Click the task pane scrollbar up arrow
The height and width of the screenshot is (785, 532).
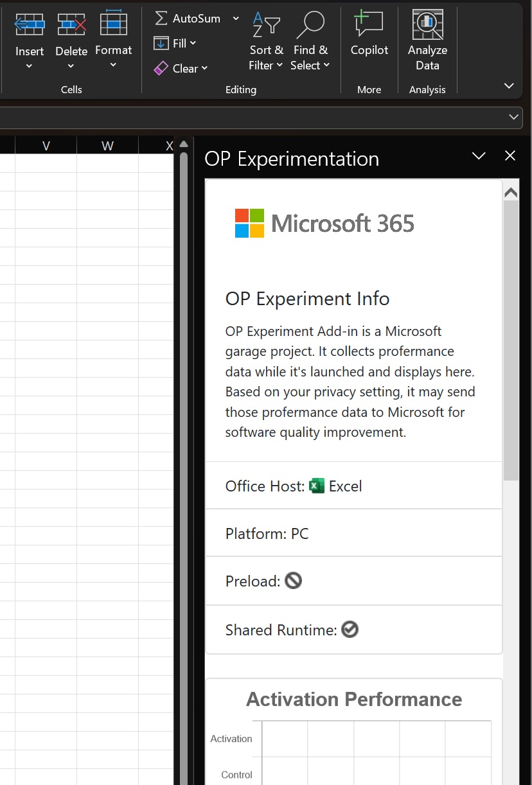(511, 192)
